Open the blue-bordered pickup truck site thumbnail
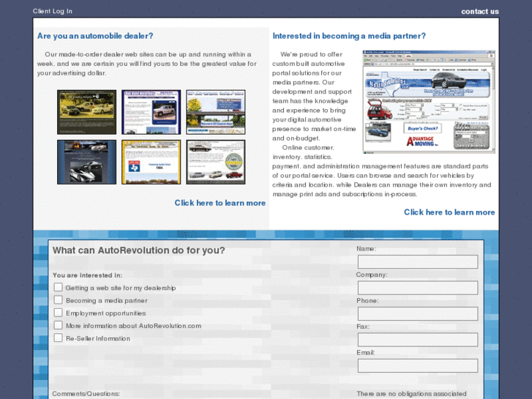Image resolution: width=532 pixels, height=399 pixels. (x=151, y=112)
